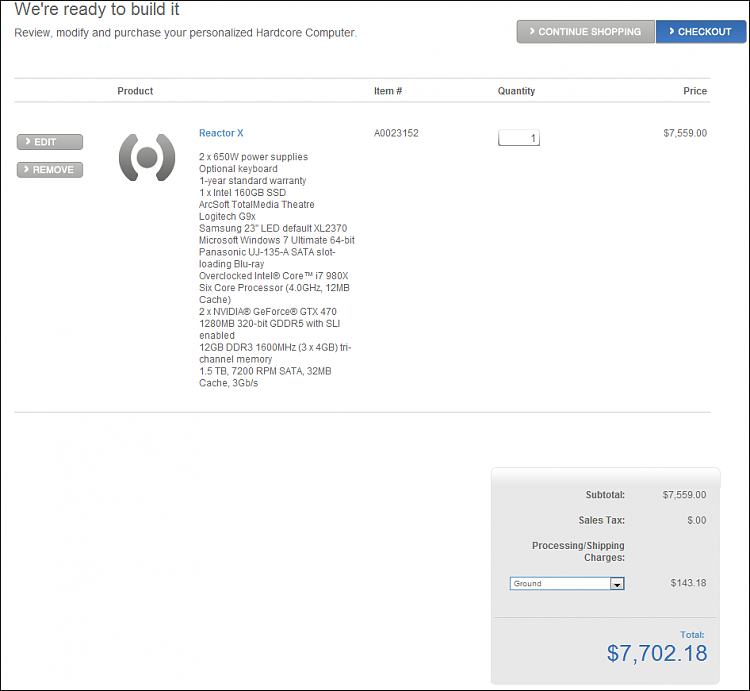Click the Product column header
The image size is (750, 691).
(135, 91)
